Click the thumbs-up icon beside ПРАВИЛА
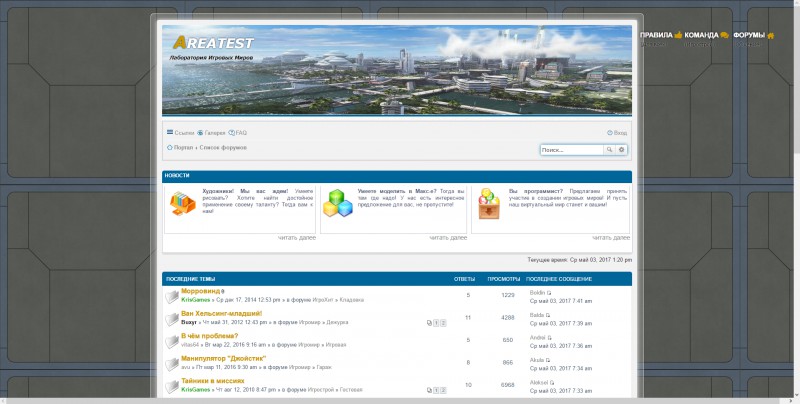This screenshot has width=800, height=404. [x=678, y=35]
